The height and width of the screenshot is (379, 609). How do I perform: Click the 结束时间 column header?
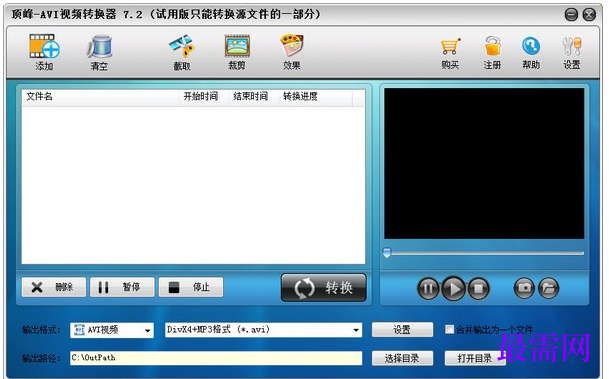(x=254, y=97)
